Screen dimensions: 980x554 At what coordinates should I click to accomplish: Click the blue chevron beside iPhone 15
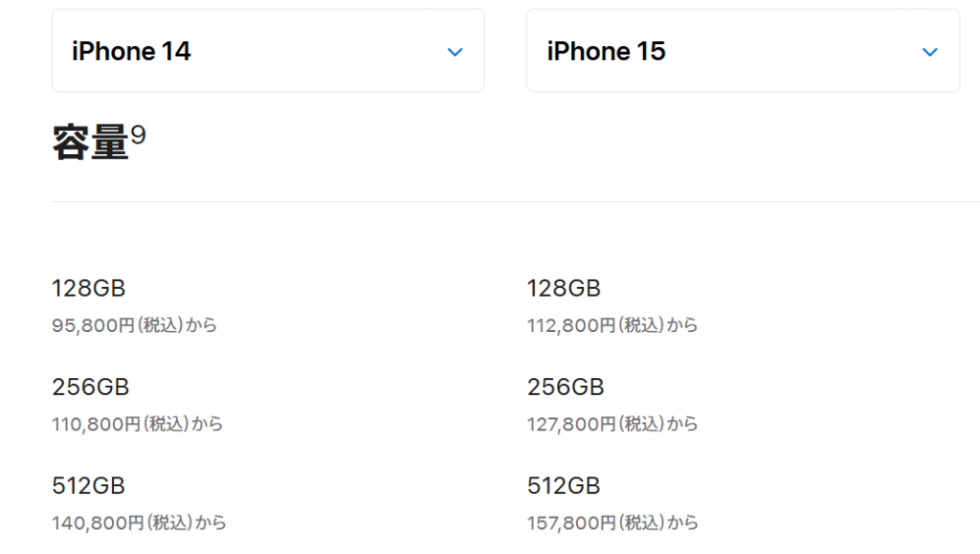[930, 52]
